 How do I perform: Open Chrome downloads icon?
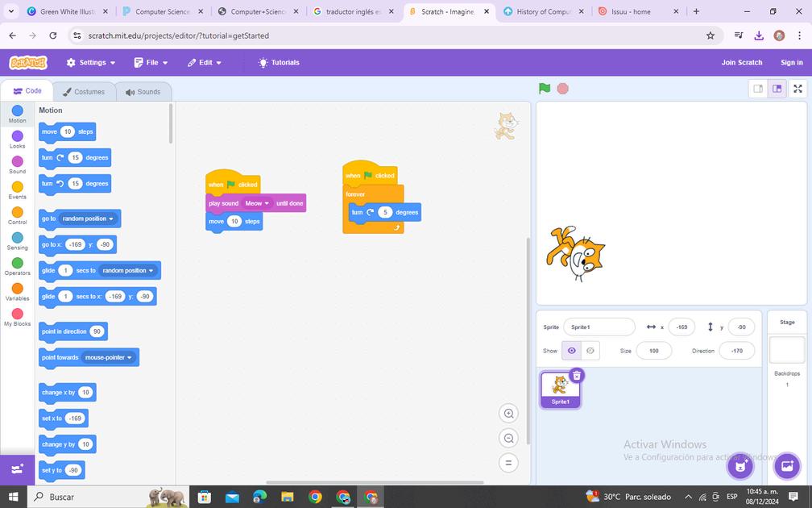click(x=759, y=35)
